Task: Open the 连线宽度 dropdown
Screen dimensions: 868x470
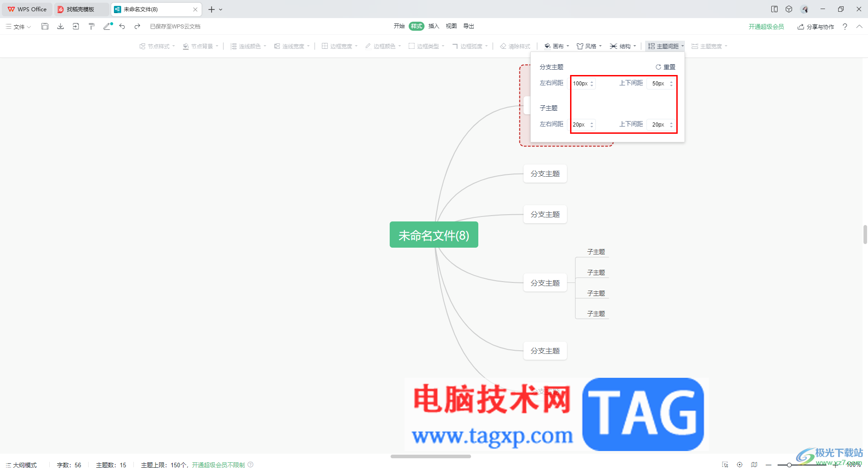Action: click(292, 46)
